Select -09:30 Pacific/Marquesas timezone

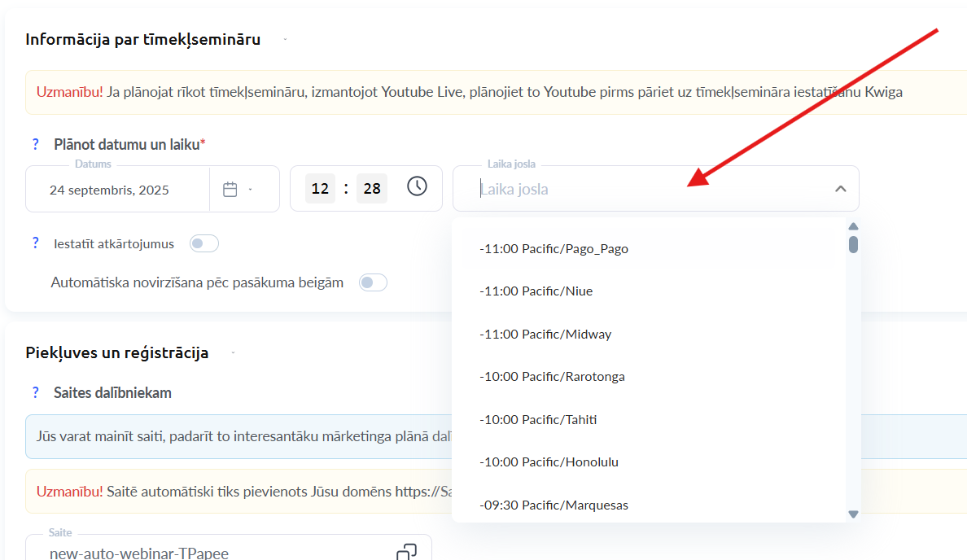[554, 505]
